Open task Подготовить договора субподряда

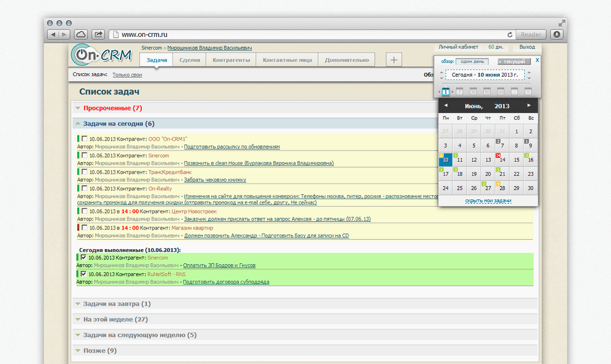click(226, 282)
